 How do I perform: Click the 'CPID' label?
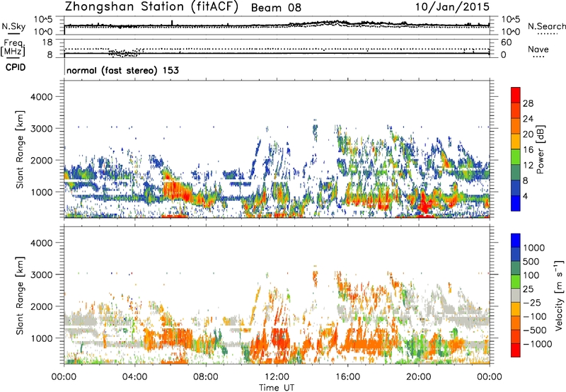tap(16, 67)
